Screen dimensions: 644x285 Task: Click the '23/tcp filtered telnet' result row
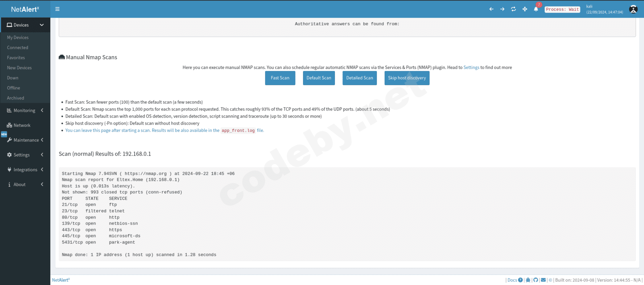point(93,211)
